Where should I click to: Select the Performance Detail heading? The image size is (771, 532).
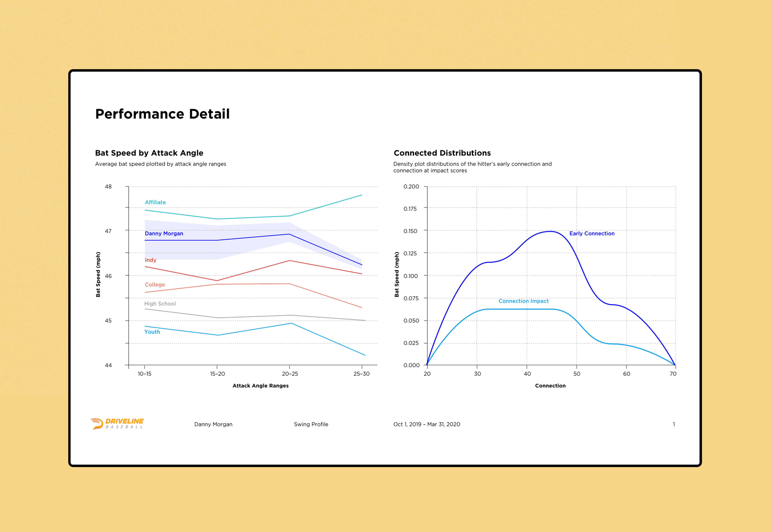tap(163, 114)
